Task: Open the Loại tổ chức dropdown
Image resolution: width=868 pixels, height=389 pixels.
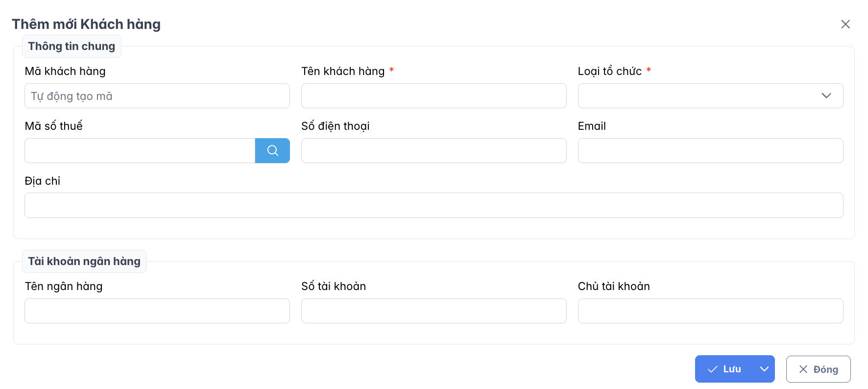Action: coord(710,96)
